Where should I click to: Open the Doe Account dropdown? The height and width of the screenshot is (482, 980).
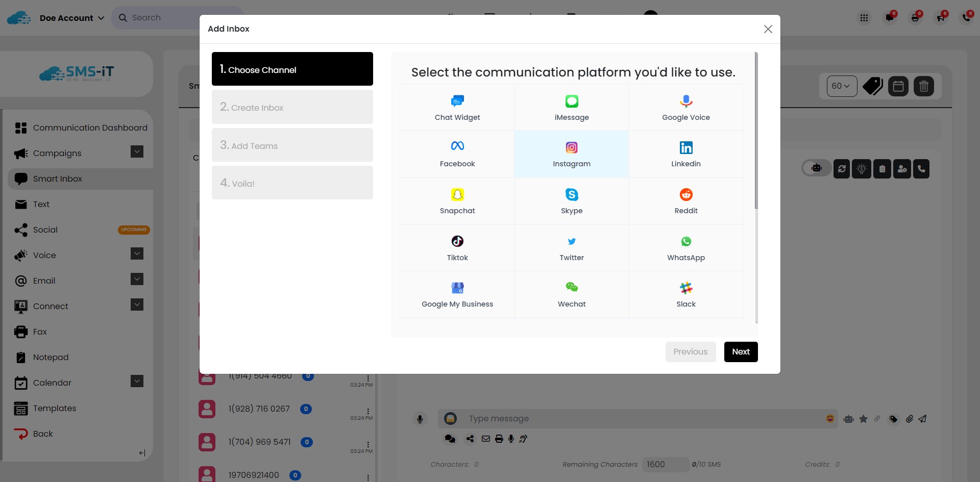[72, 18]
